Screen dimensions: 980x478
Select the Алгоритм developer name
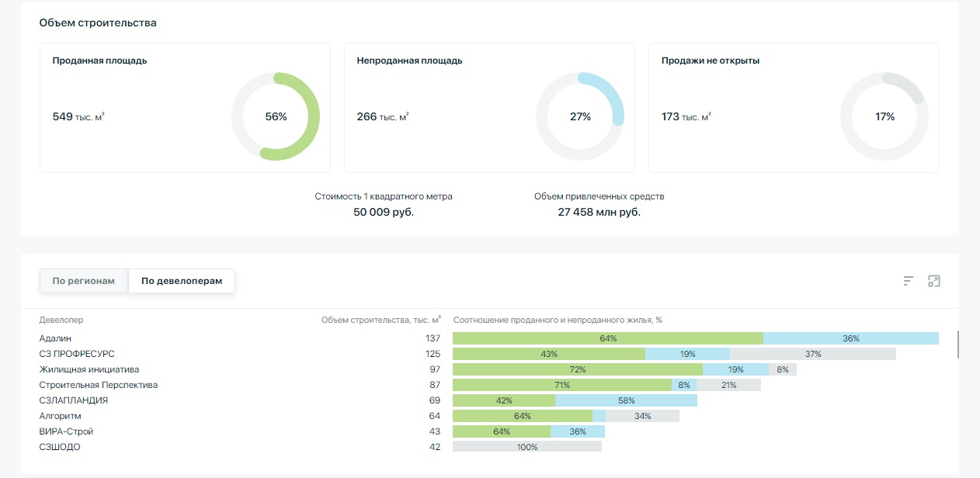pyautogui.click(x=61, y=416)
